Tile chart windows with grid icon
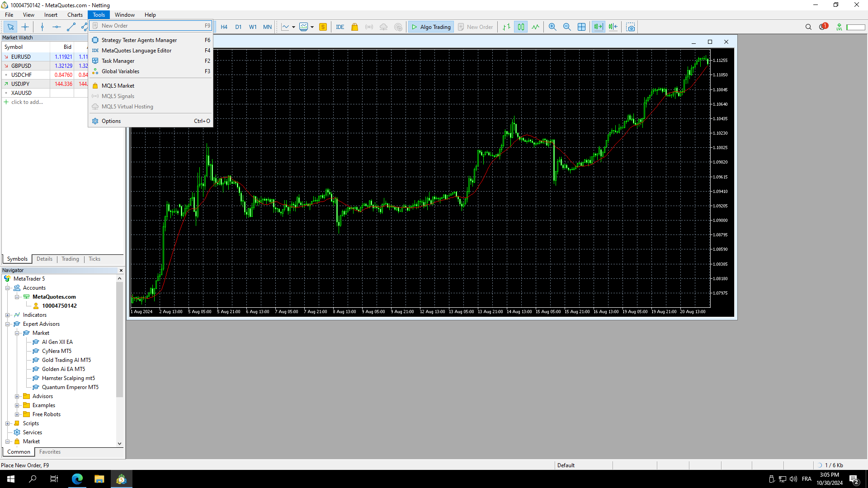Screen dimensions: 868x488 click(581, 27)
